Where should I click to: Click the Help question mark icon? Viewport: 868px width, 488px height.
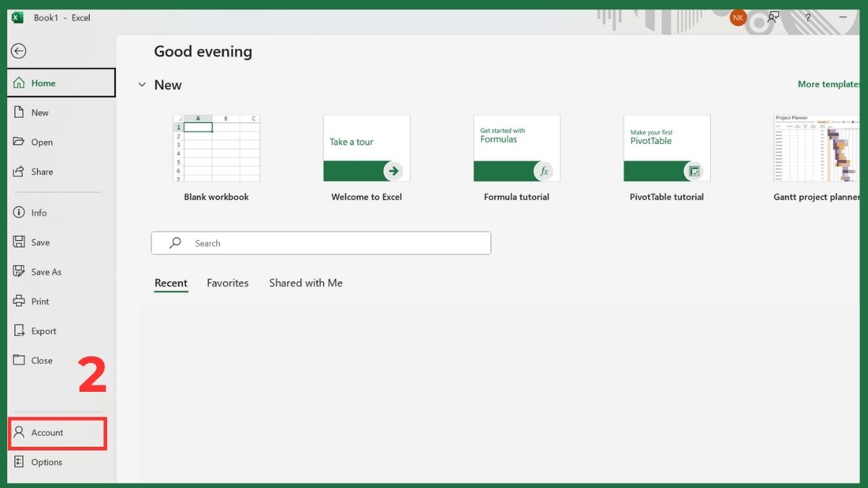click(808, 17)
